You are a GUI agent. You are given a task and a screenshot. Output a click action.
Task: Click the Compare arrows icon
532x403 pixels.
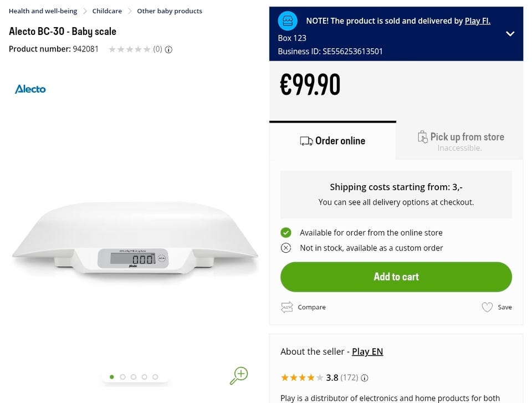coord(287,307)
